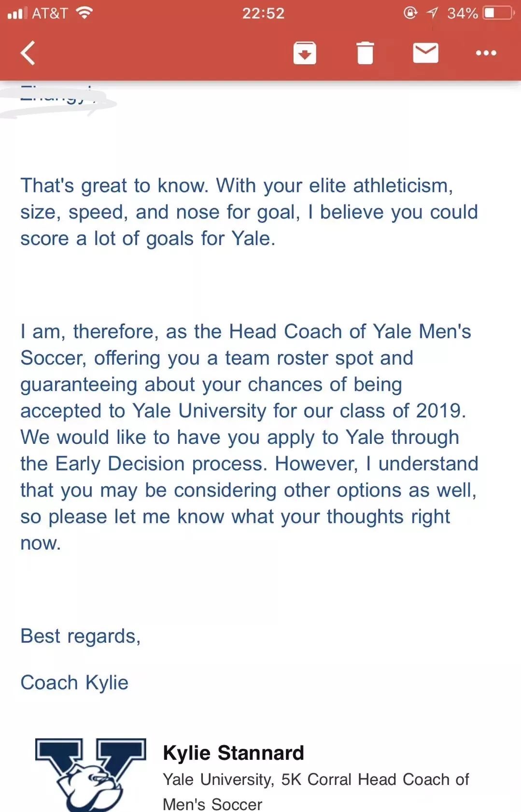
Task: Tap the 34% battery percentage text
Action: [x=462, y=13]
